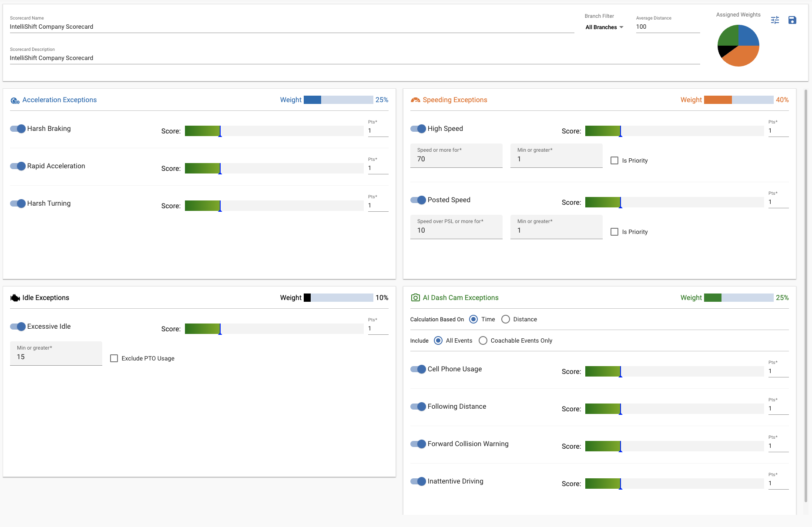Click the Scorecard Name text field
The width and height of the screenshot is (812, 527).
(x=292, y=27)
